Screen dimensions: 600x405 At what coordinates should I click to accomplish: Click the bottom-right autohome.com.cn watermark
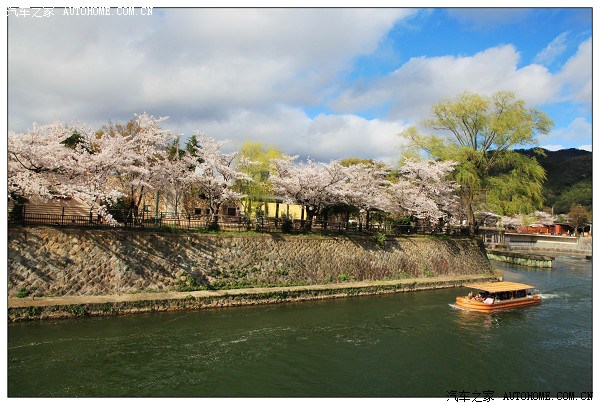[x=518, y=396]
